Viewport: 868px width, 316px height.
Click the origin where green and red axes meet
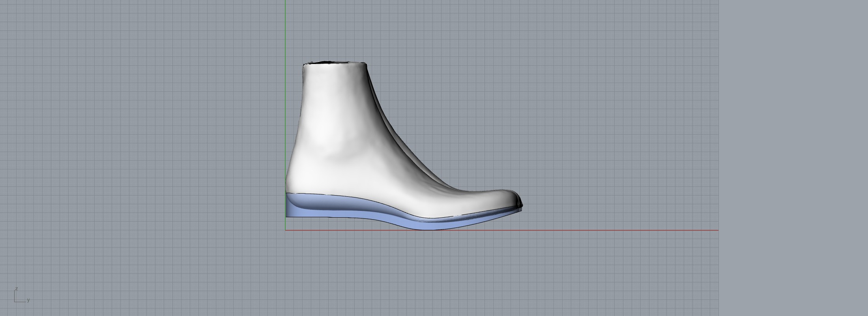click(x=286, y=230)
